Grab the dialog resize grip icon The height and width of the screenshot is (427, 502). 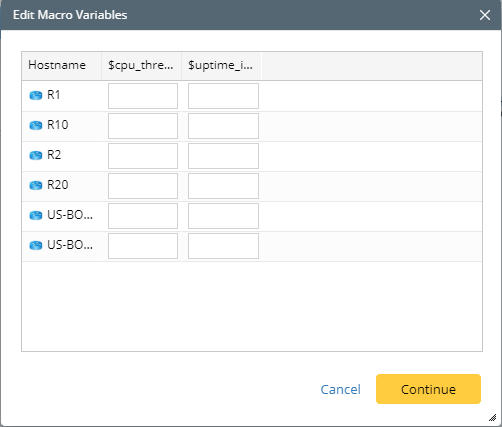[492, 417]
